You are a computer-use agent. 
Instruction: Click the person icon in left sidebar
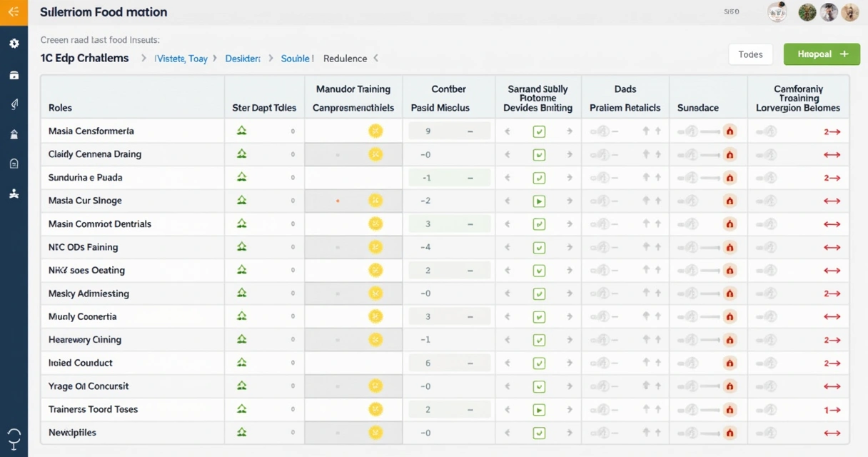(14, 194)
